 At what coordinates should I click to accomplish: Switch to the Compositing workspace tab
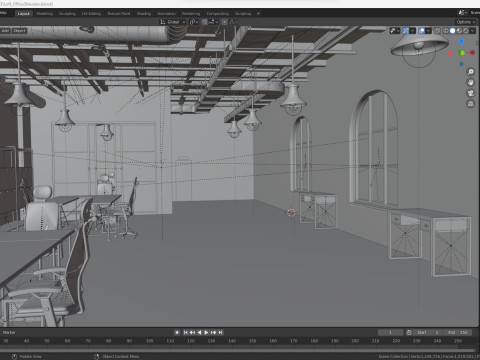click(218, 14)
